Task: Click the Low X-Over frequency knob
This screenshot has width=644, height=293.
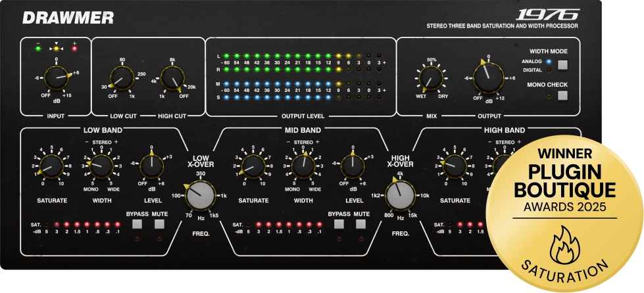Action: point(201,196)
